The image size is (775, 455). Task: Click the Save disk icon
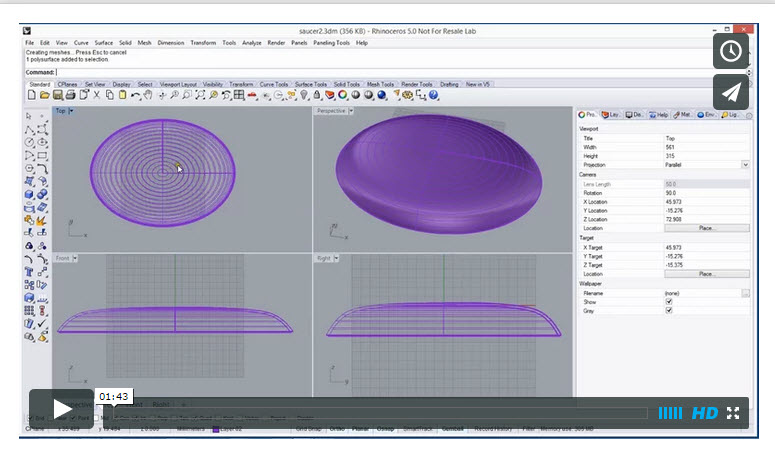[58, 95]
